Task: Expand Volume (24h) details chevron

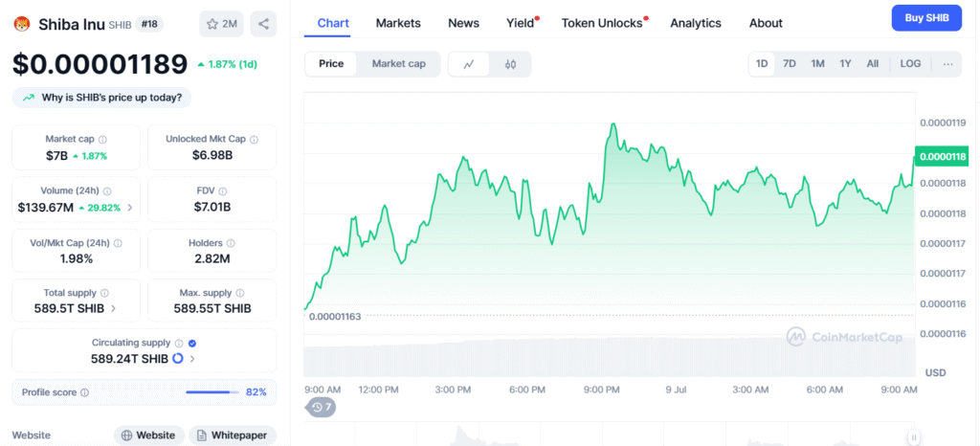Action: coord(129,208)
